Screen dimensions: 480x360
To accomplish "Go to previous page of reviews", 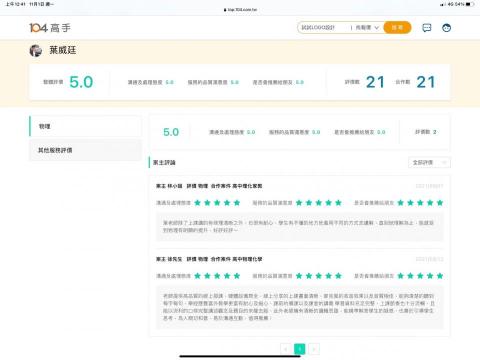I will point(286,349).
